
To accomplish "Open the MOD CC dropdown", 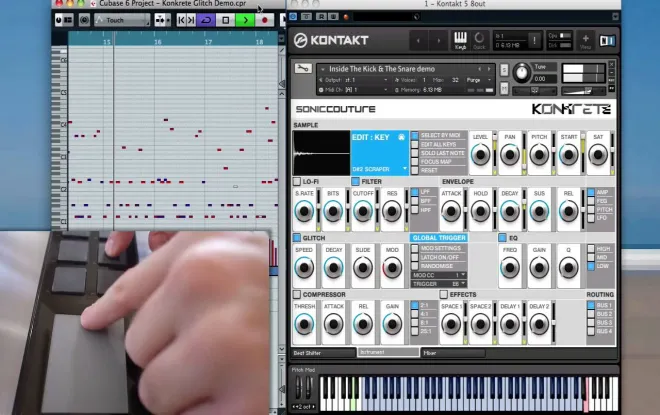I will point(439,275).
